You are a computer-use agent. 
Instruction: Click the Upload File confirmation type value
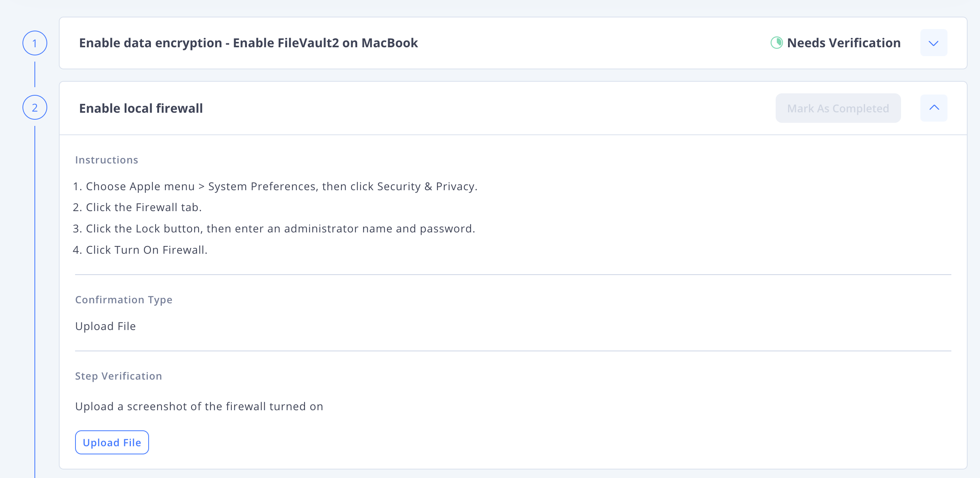coord(105,326)
